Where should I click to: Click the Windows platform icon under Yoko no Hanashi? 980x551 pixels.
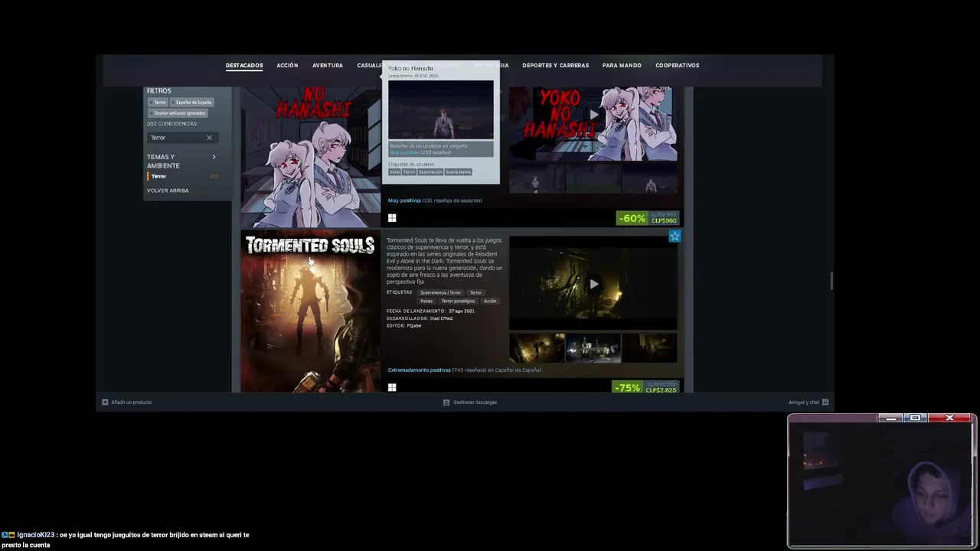392,218
